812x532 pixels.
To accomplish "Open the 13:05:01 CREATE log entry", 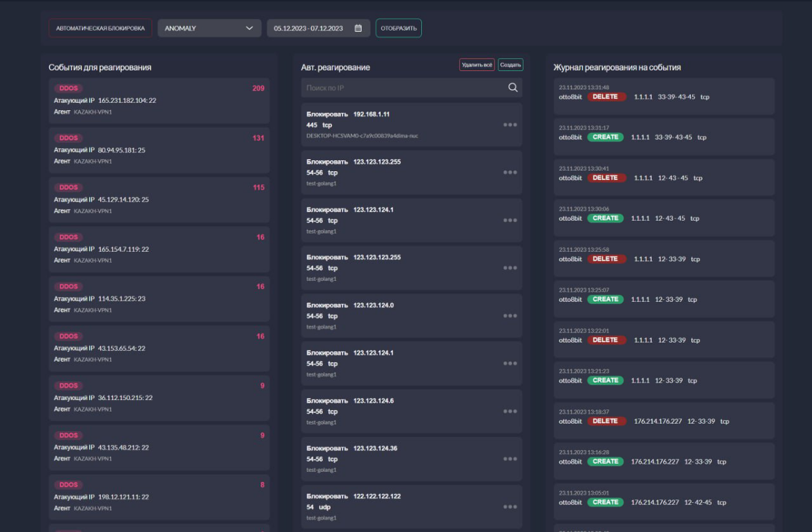I will pyautogui.click(x=664, y=502).
